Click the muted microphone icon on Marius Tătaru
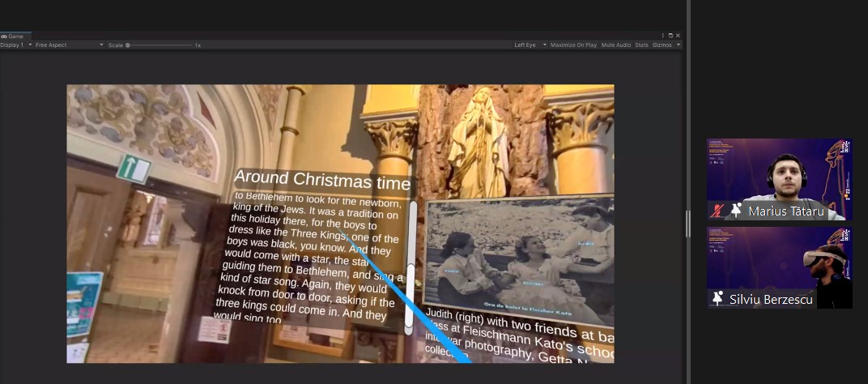The height and width of the screenshot is (384, 868). pyautogui.click(x=716, y=211)
